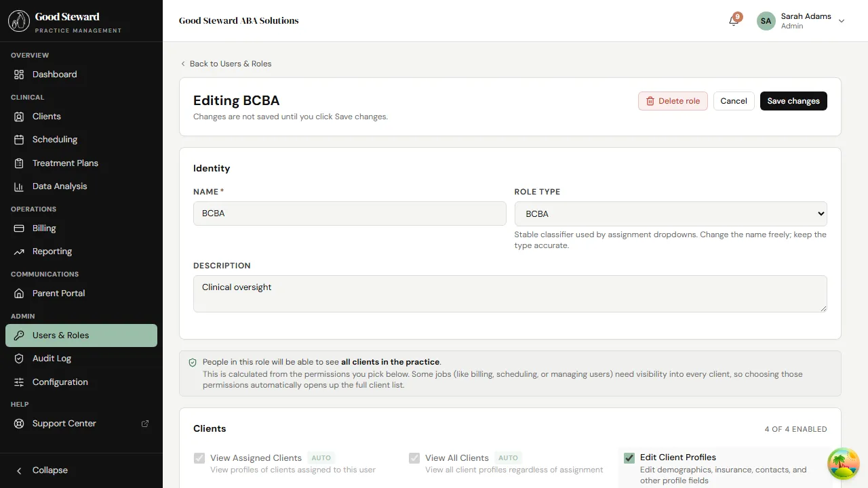Click inside the Name input field
The height and width of the screenshot is (488, 868).
(x=349, y=213)
